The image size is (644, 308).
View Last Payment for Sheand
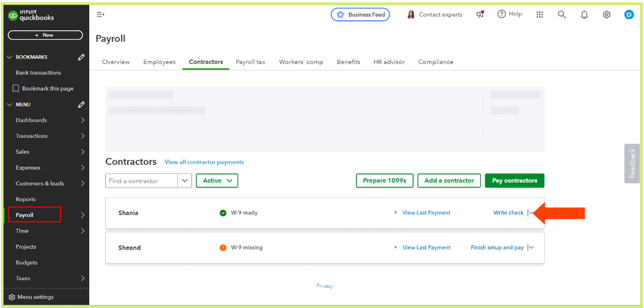426,247
